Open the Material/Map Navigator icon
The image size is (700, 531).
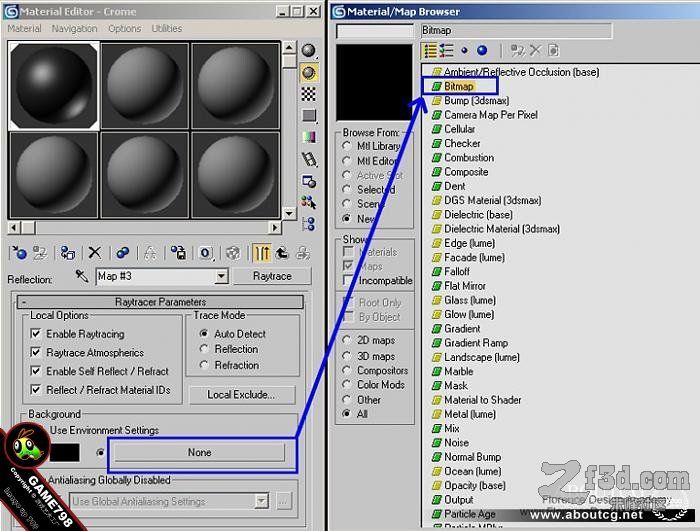tap(308, 224)
